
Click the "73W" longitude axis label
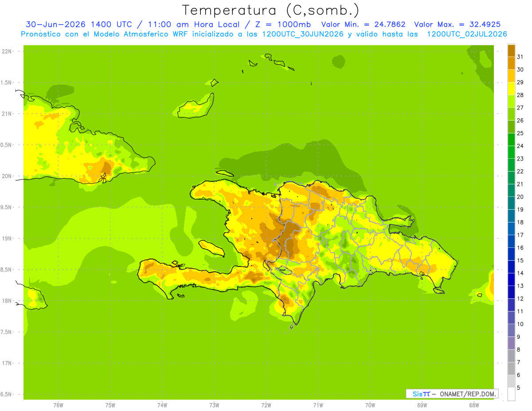pyautogui.click(x=214, y=405)
